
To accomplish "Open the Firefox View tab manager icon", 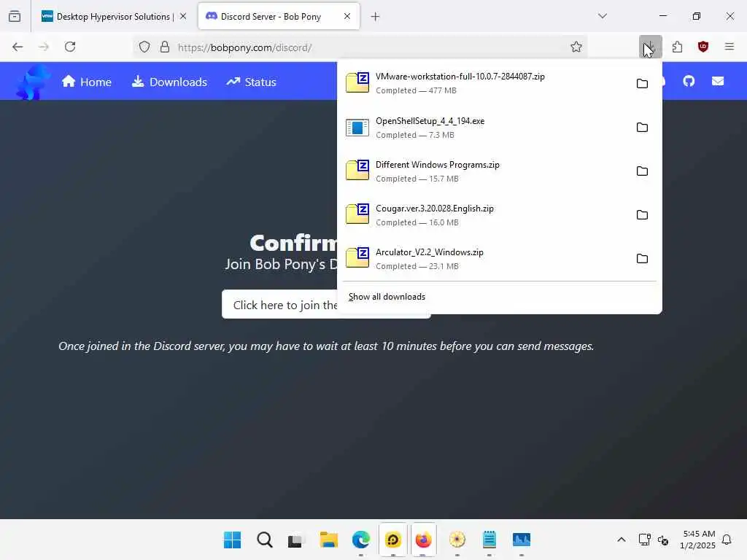I will pyautogui.click(x=15, y=16).
